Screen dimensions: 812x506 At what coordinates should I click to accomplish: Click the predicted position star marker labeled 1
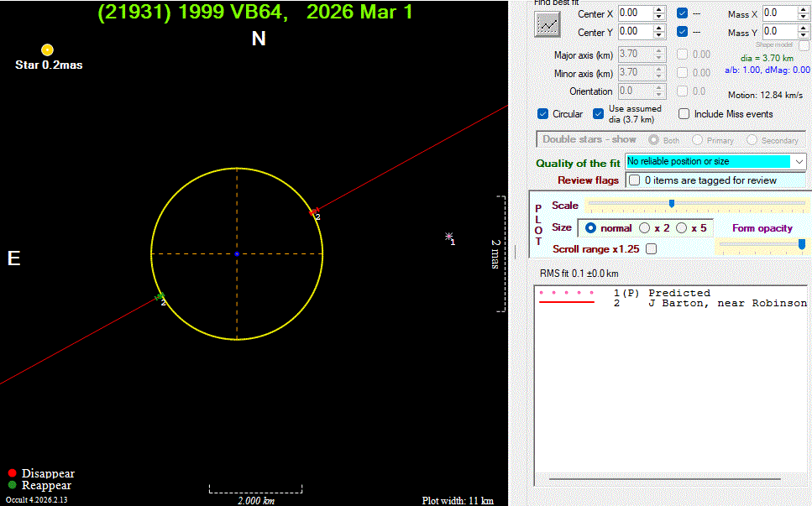click(x=449, y=237)
